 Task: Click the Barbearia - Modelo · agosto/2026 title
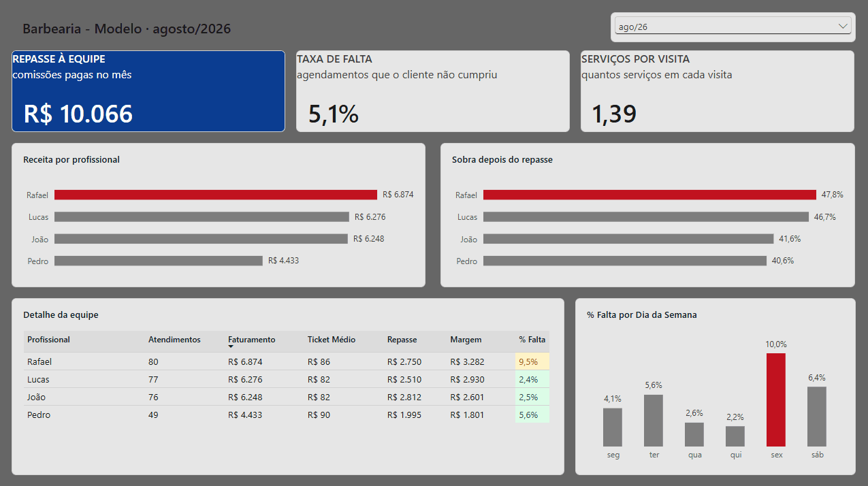127,29
